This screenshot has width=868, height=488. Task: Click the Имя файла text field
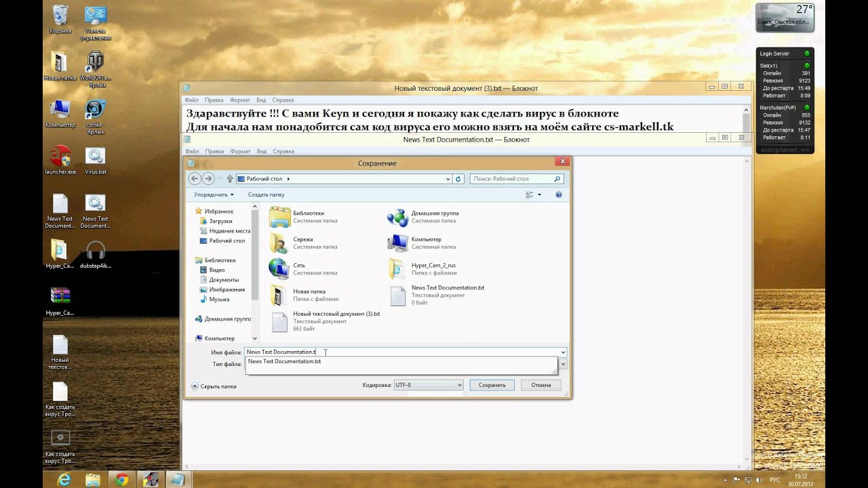coord(401,352)
